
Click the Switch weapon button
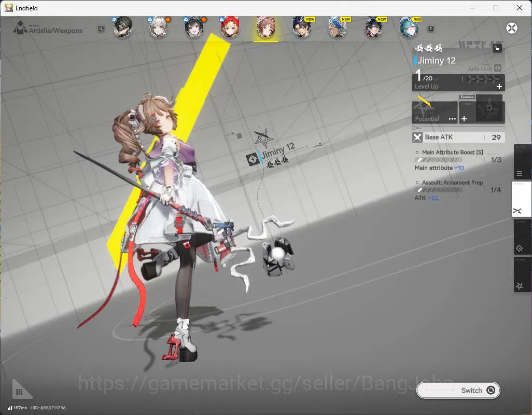tap(458, 390)
